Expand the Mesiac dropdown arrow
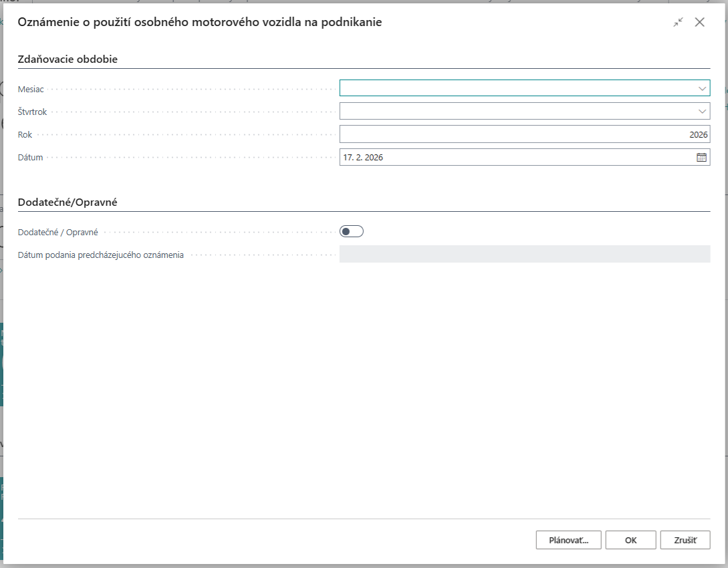Screen dimensions: 728x568 702,88
